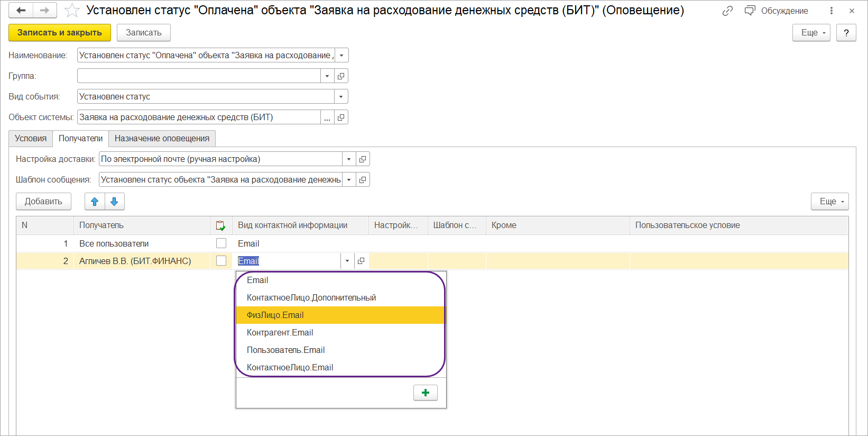Image resolution: width=868 pixels, height=436 pixels.
Task: Create new item with green plus
Action: 426,393
